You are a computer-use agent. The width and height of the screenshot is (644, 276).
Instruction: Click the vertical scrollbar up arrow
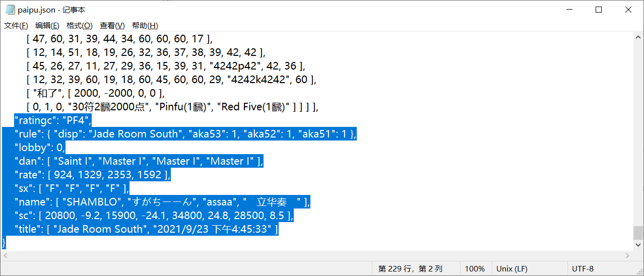(638, 36)
